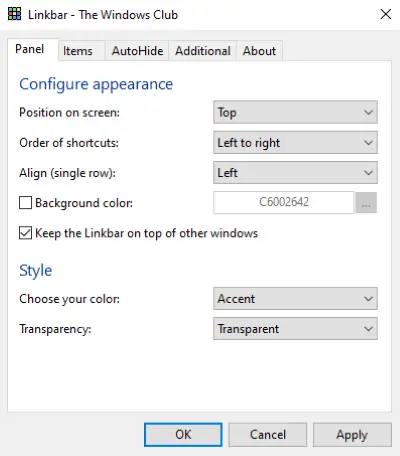Switch to the AutoHide tab

[137, 51]
